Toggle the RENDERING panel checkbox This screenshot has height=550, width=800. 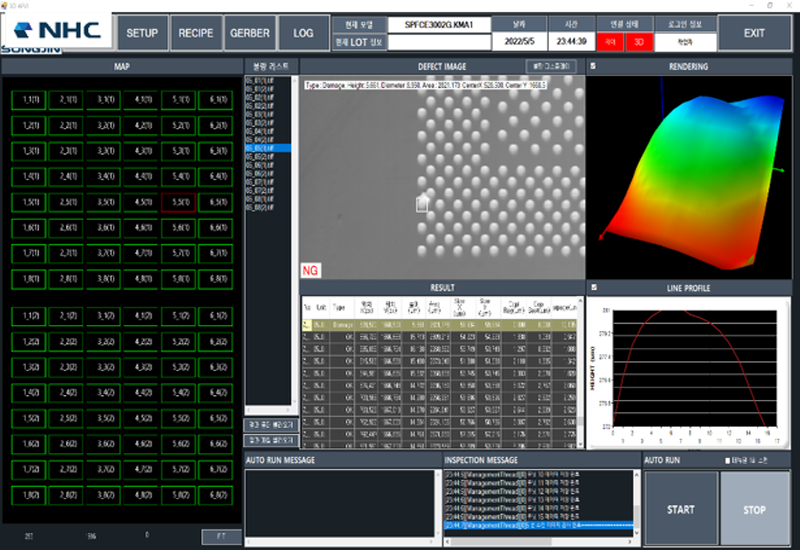coord(593,67)
